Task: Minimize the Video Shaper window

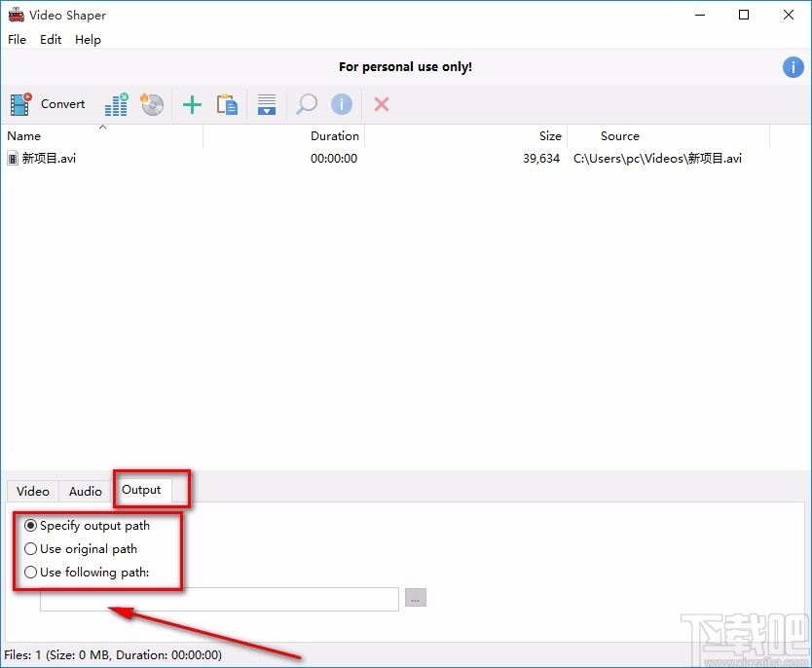Action: [700, 15]
